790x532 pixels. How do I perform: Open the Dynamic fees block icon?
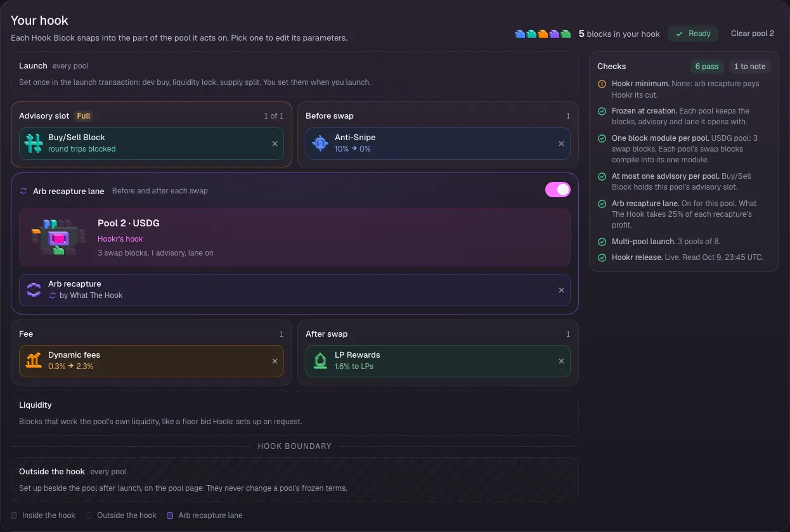click(34, 361)
